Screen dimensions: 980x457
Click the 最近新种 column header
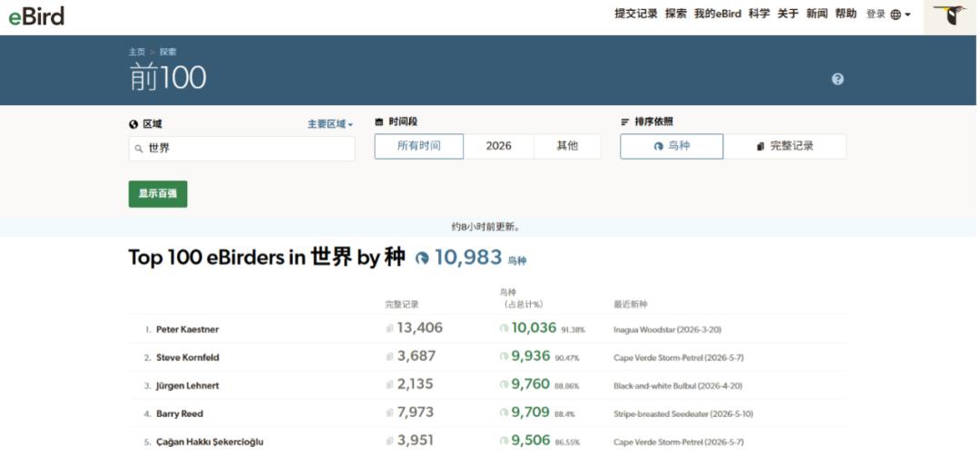click(x=631, y=304)
